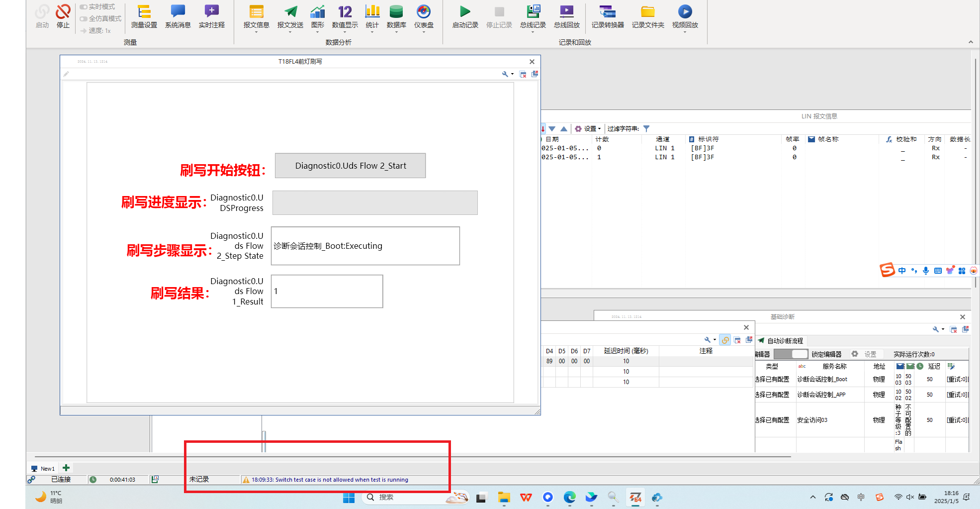Click the red 停止 (Stop) icon
Viewport: 980px width, 509px height.
pos(63,11)
